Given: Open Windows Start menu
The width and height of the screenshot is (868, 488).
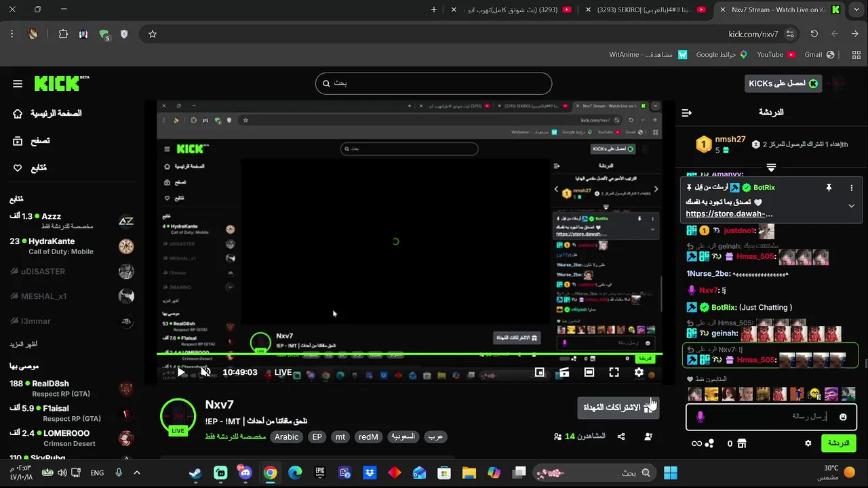Looking at the screenshot, I should pyautogui.click(x=671, y=472).
